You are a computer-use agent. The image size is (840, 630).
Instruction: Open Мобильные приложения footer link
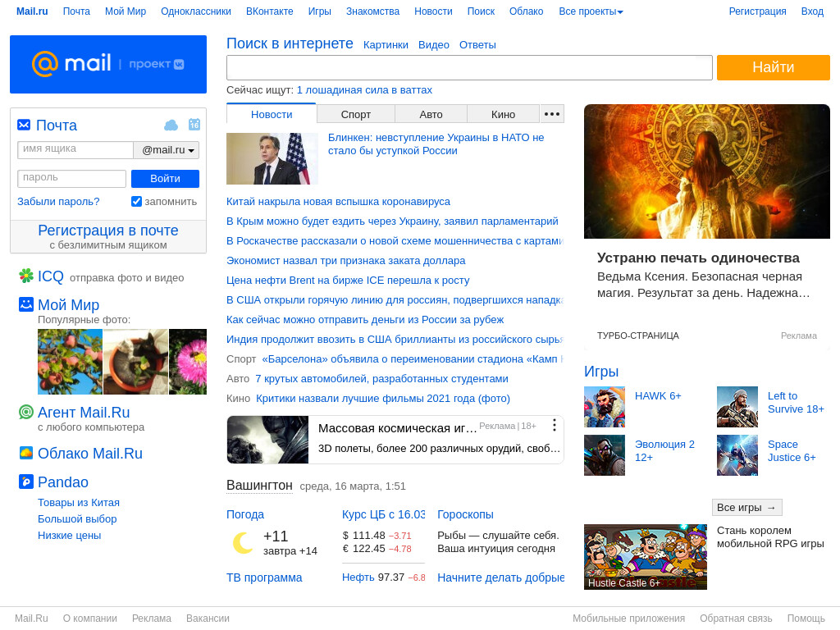click(628, 619)
